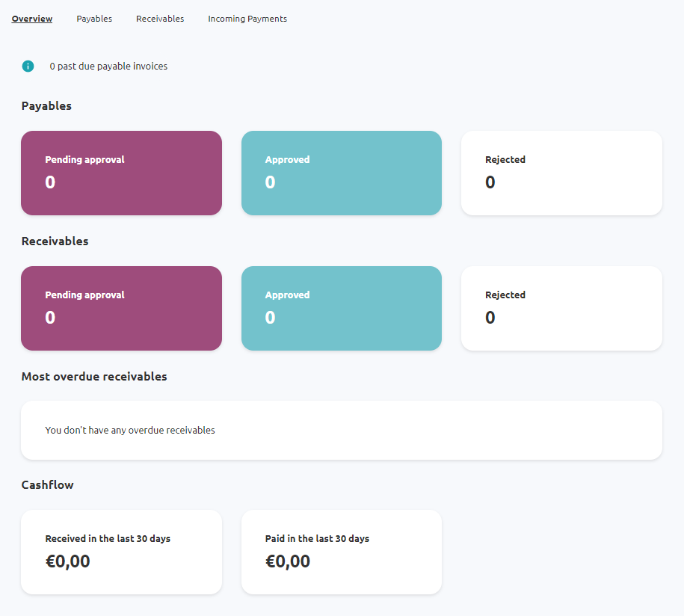The image size is (684, 616).
Task: Open Receivables Approved card
Action: (x=342, y=309)
